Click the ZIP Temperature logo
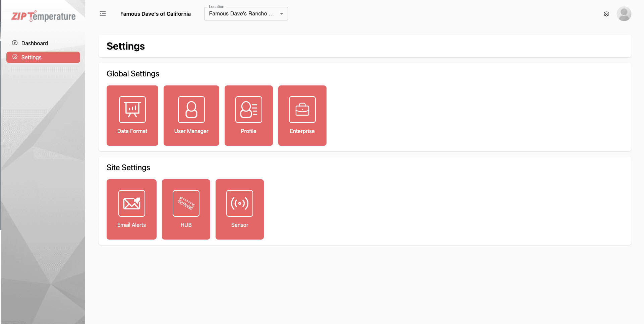 click(44, 16)
